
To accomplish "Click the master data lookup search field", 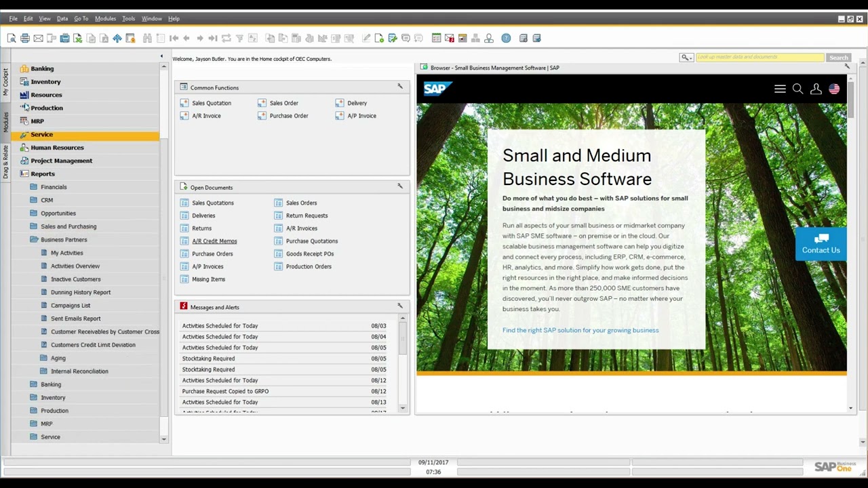I will coord(760,58).
